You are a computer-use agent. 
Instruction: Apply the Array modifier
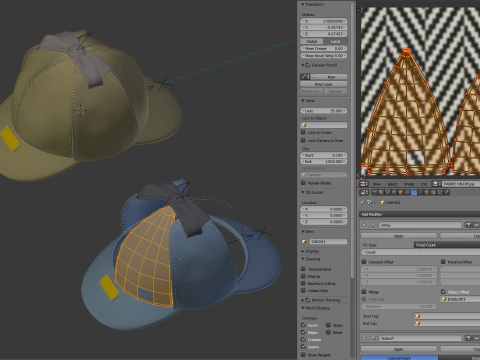tap(399, 236)
